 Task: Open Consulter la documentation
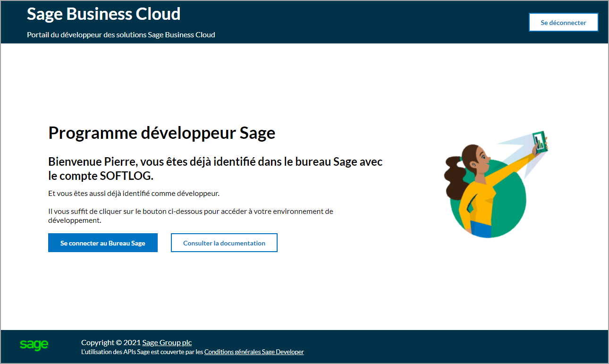click(x=224, y=243)
